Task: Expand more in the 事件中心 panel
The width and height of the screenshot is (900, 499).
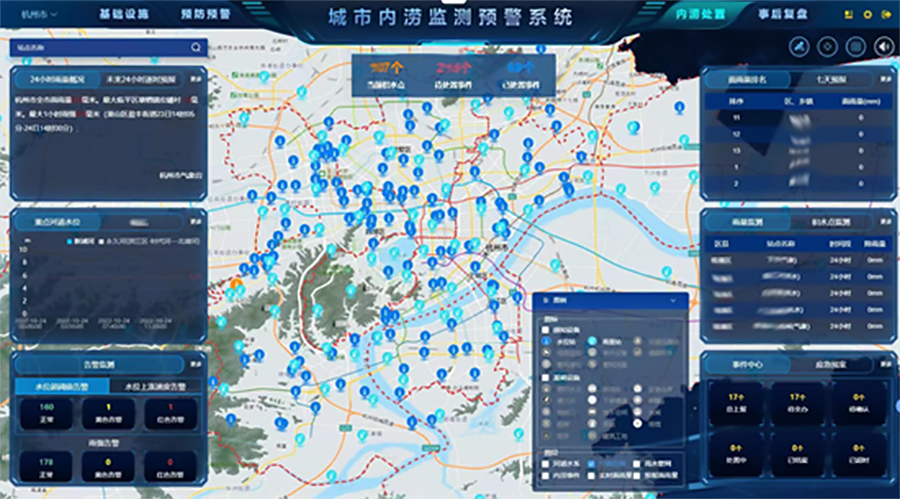Action: pyautogui.click(x=885, y=364)
